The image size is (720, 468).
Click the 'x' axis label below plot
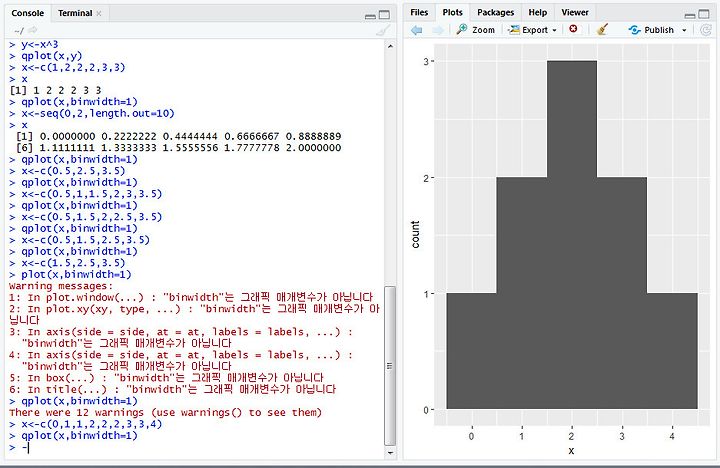tap(571, 451)
